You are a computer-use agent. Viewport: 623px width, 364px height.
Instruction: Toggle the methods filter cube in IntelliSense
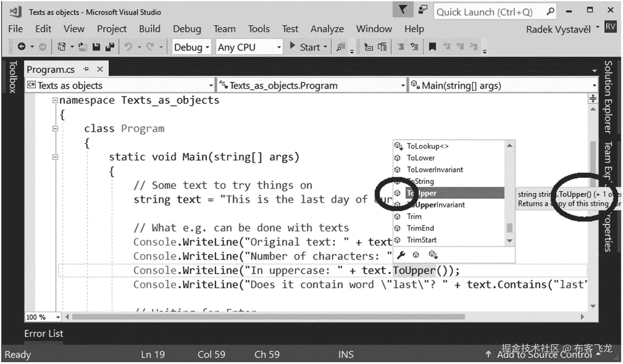click(x=416, y=255)
